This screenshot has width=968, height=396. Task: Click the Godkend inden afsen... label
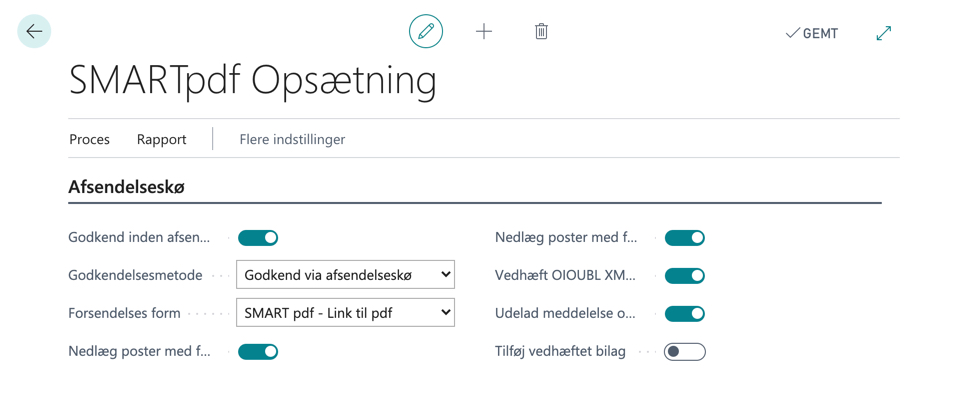click(x=140, y=237)
